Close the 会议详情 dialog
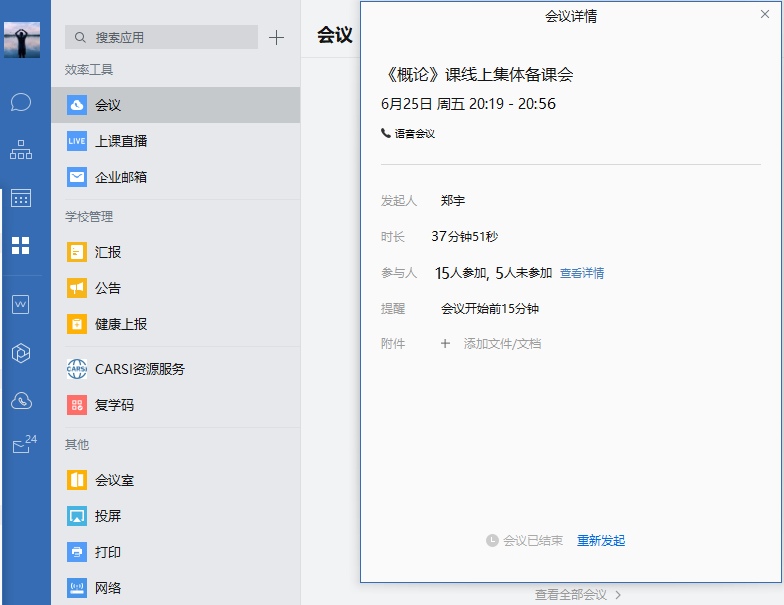Screen dimensions: 784x605 [765, 14]
